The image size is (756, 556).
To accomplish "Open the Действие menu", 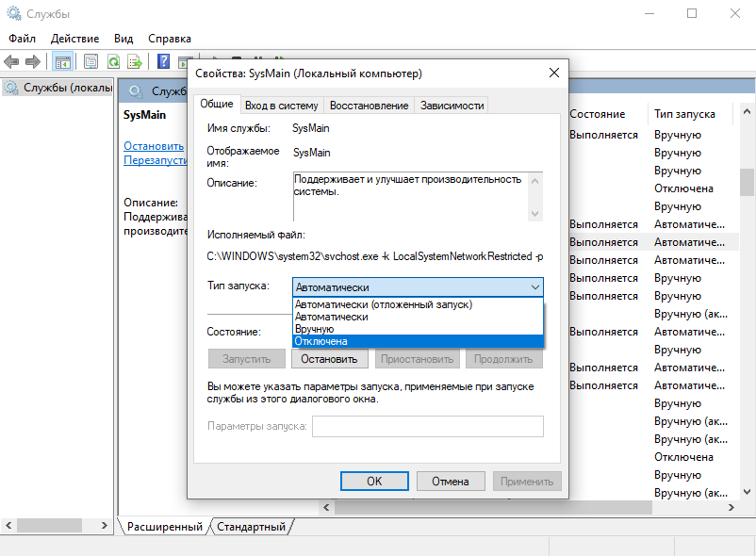I will pyautogui.click(x=74, y=39).
